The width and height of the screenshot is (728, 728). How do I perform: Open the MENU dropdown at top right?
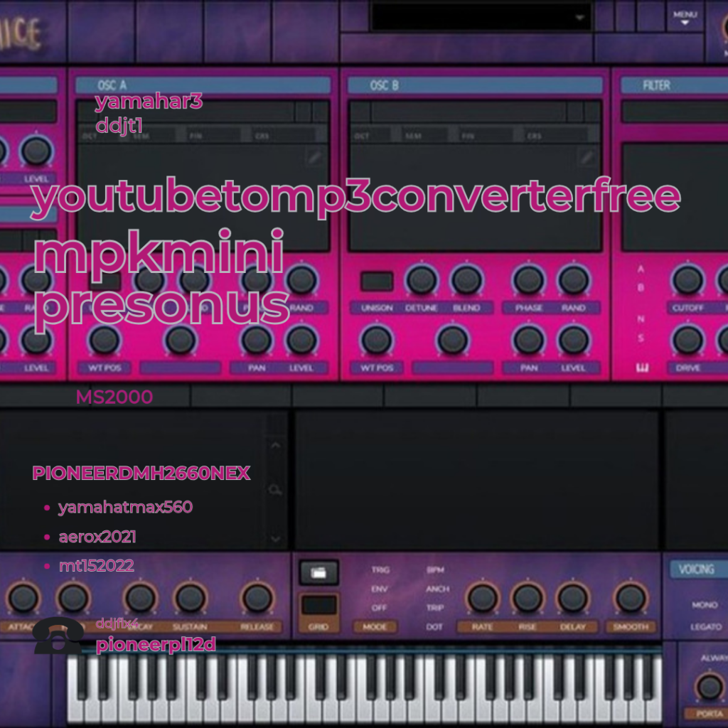(x=685, y=17)
